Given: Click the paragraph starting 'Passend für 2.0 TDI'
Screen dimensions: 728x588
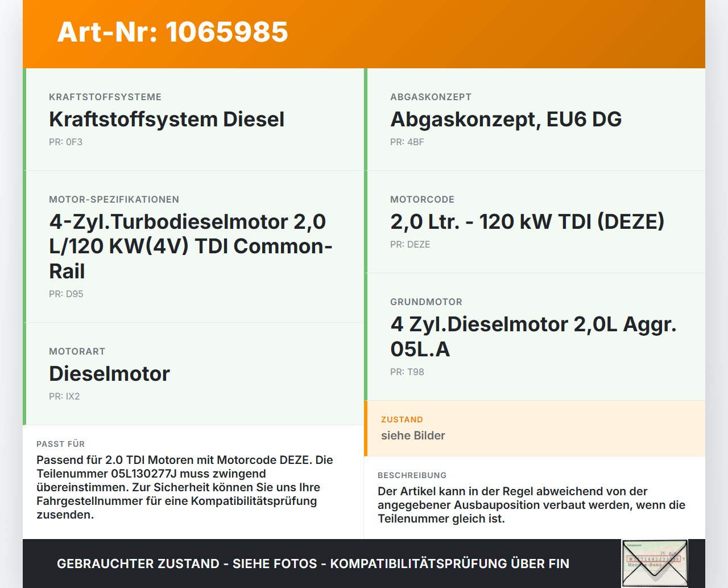Looking at the screenshot, I should tap(185, 487).
